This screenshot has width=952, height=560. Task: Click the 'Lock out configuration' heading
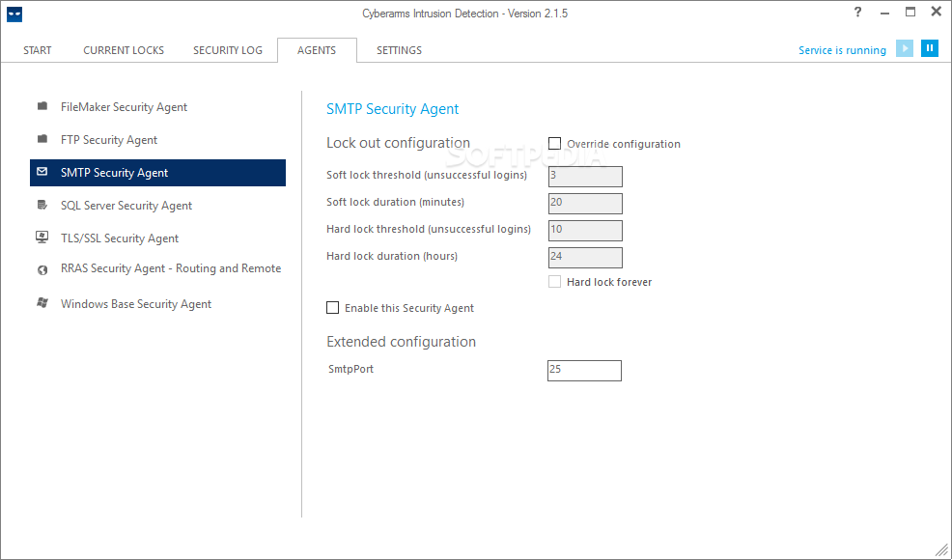coord(399,143)
